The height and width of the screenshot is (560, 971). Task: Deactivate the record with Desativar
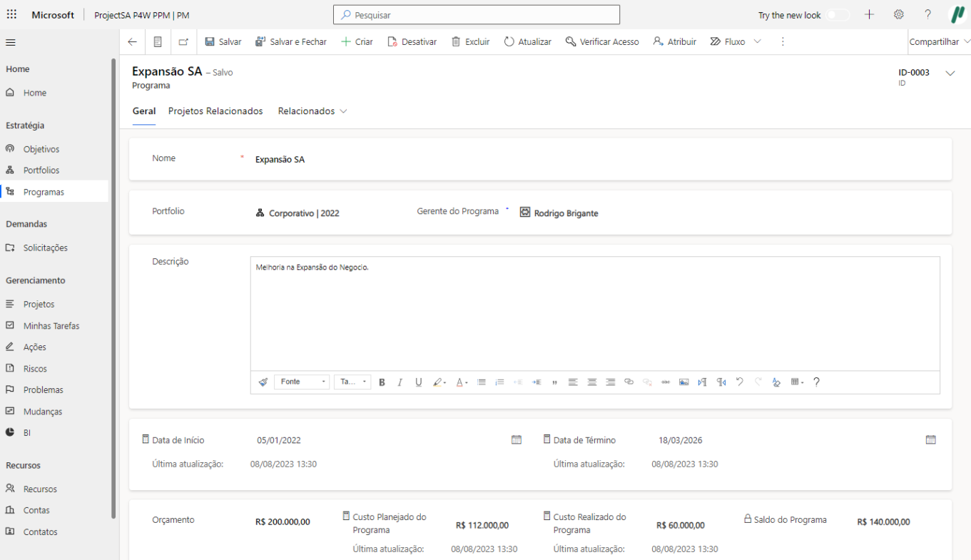pos(412,42)
